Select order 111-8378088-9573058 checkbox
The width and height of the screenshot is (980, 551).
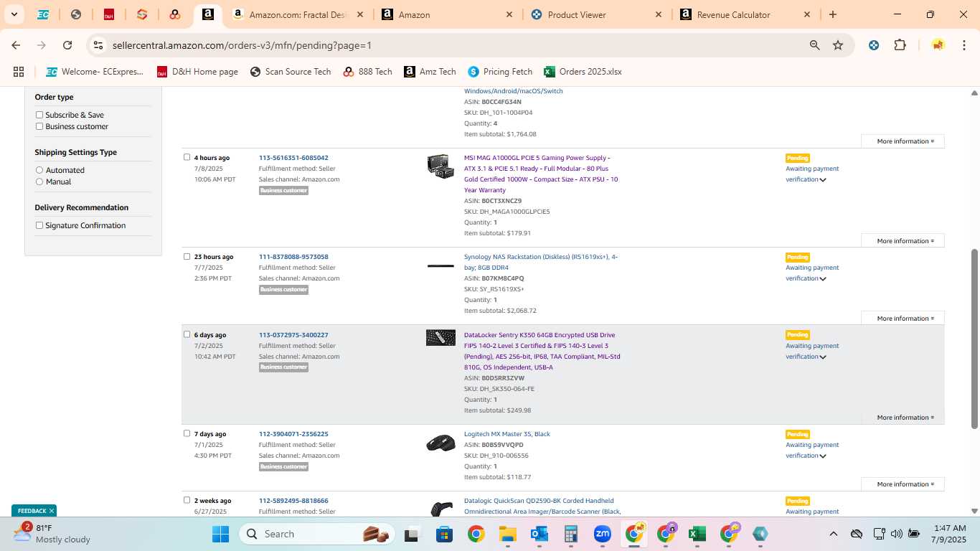187,256
